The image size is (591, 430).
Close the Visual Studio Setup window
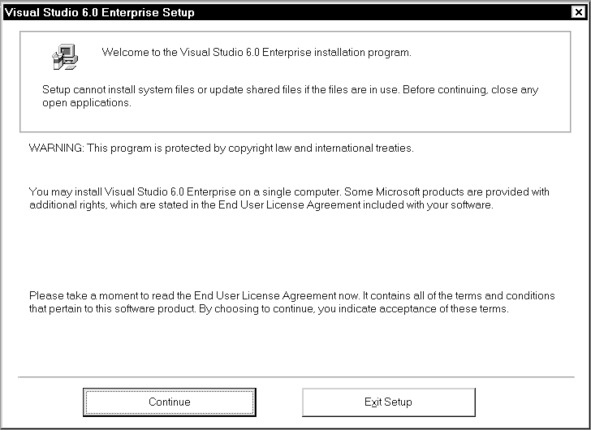(x=579, y=12)
